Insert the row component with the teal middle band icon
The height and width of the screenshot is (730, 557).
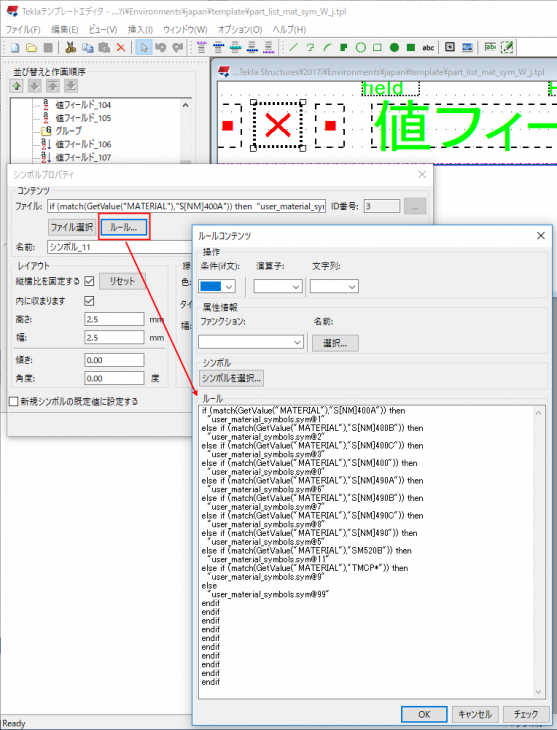[235, 47]
